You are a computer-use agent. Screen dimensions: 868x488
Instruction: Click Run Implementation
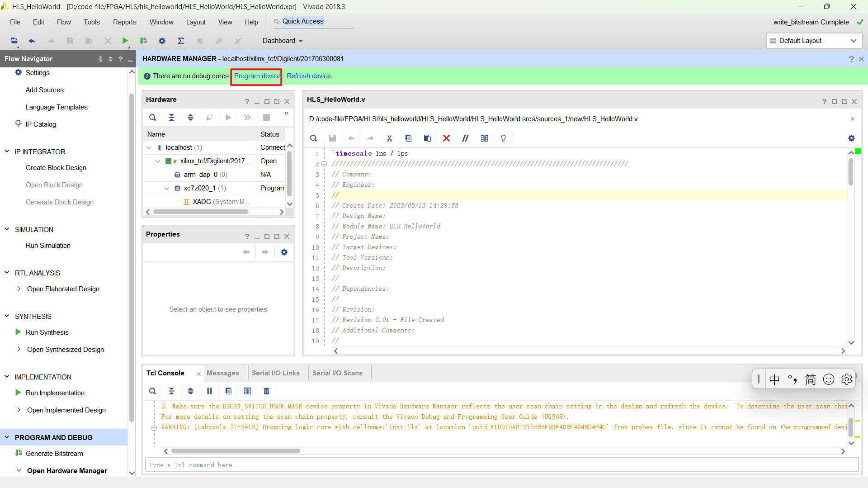[55, 393]
